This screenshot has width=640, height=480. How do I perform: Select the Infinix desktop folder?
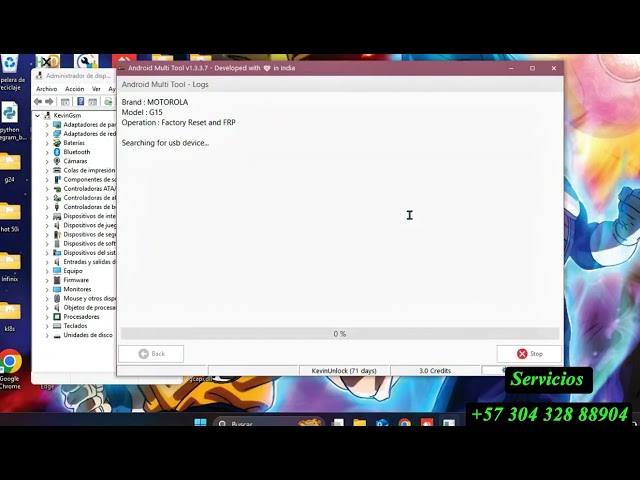pos(10,267)
